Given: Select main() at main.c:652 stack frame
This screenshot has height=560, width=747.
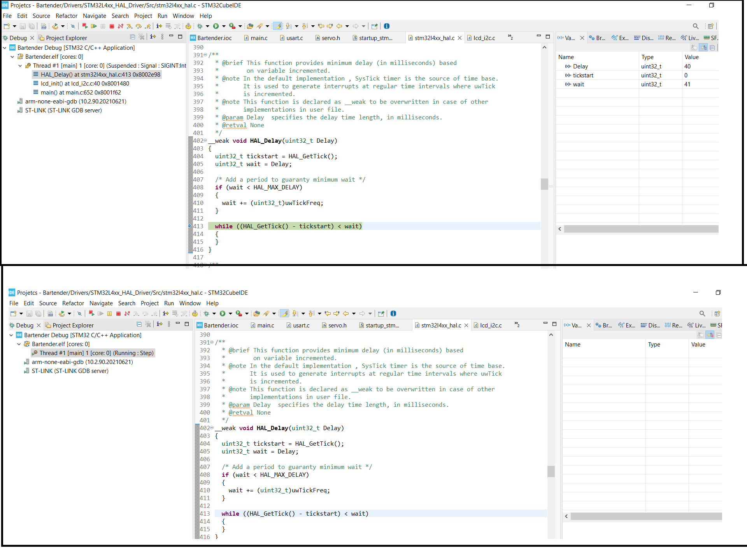Looking at the screenshot, I should click(81, 93).
